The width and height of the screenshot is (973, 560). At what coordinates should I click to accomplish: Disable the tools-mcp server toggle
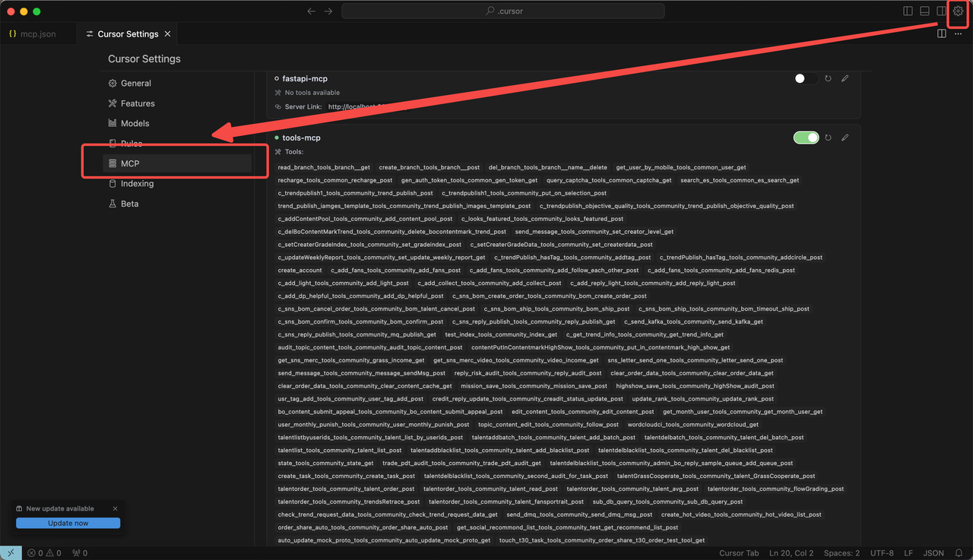[806, 138]
